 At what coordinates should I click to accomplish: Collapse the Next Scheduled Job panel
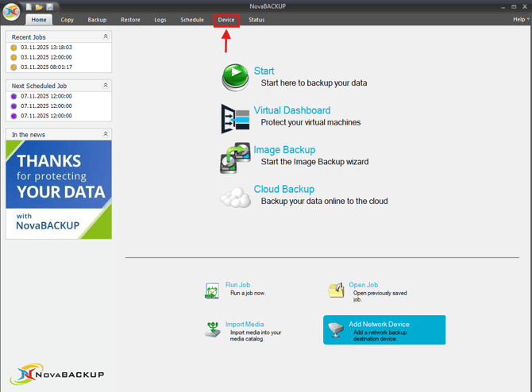[x=106, y=85]
